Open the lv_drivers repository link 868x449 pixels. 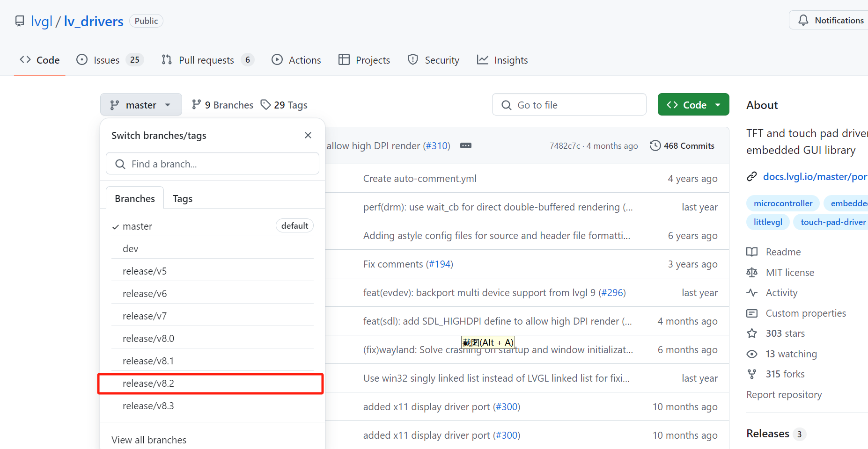tap(94, 22)
